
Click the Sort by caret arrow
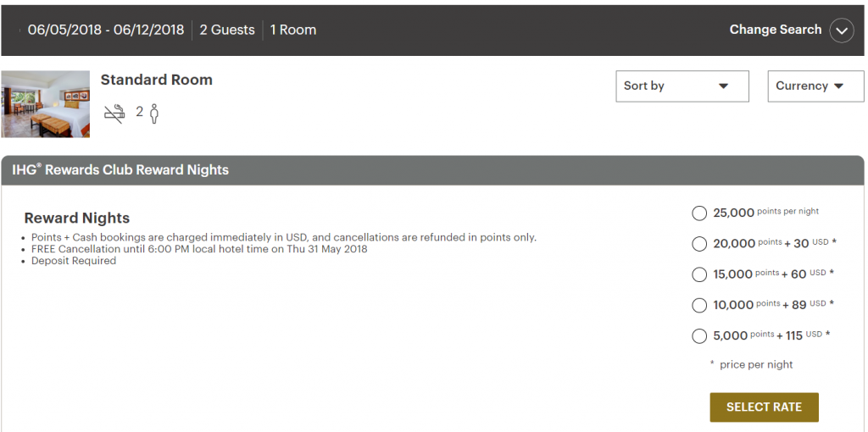pyautogui.click(x=723, y=86)
